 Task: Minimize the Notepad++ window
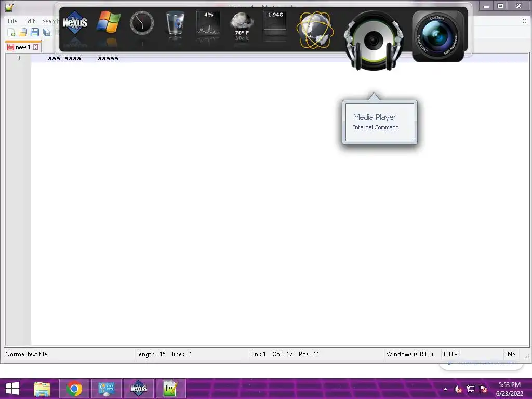tap(486, 5)
